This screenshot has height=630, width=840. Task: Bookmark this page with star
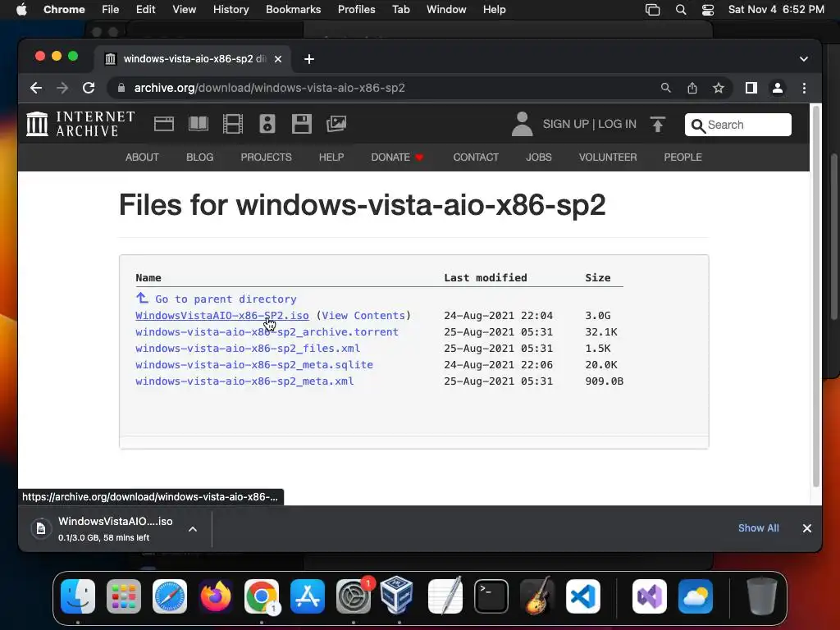coord(719,88)
